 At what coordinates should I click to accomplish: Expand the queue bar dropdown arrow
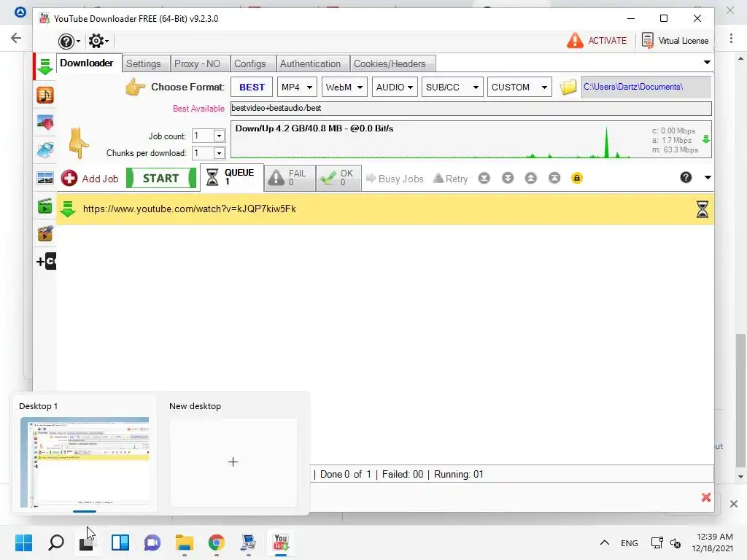pos(708,178)
